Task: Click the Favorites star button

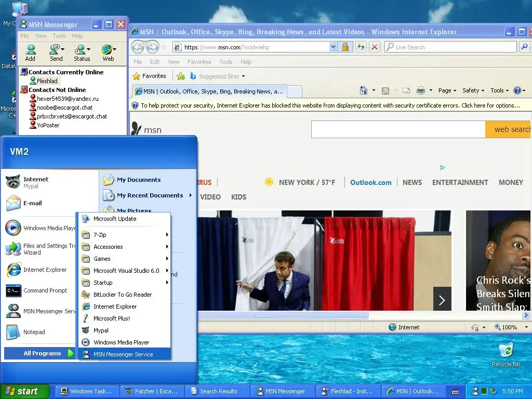Action: pyautogui.click(x=149, y=76)
